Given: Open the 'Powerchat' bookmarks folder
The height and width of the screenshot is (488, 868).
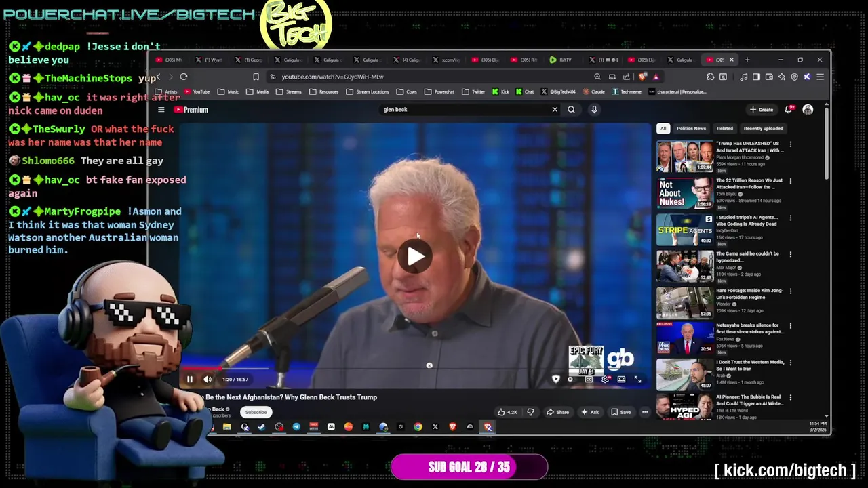Looking at the screenshot, I should 439,91.
